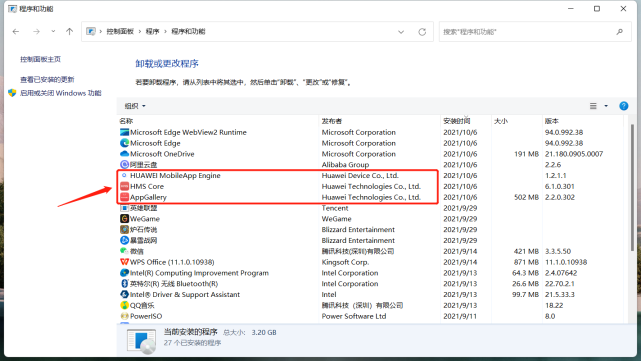Click the 程序和功能 breadcrumb
The image size is (641, 361).
pos(188,31)
